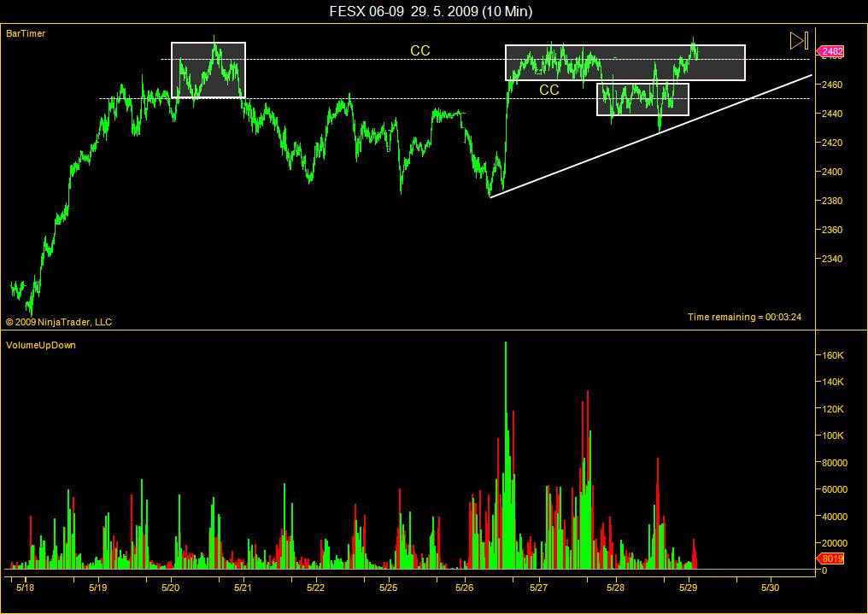868x614 pixels.
Task: Click the 2009 NinjaTrader, LLC copyright text
Action: pyautogui.click(x=59, y=322)
